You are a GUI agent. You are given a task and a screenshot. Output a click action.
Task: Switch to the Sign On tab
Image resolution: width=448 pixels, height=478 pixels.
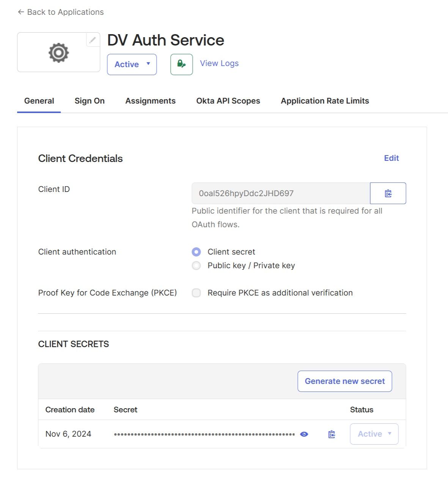point(90,101)
